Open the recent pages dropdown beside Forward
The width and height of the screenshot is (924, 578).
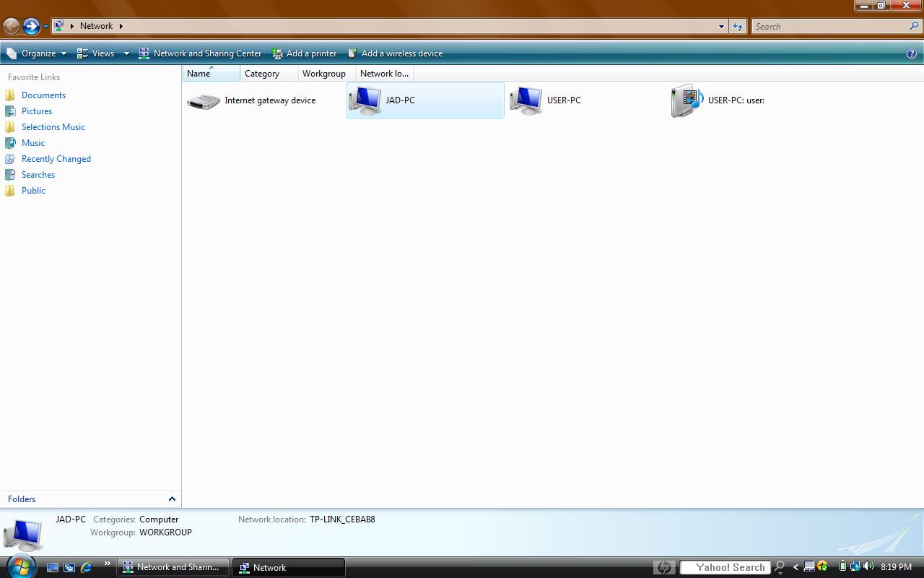[x=45, y=27]
